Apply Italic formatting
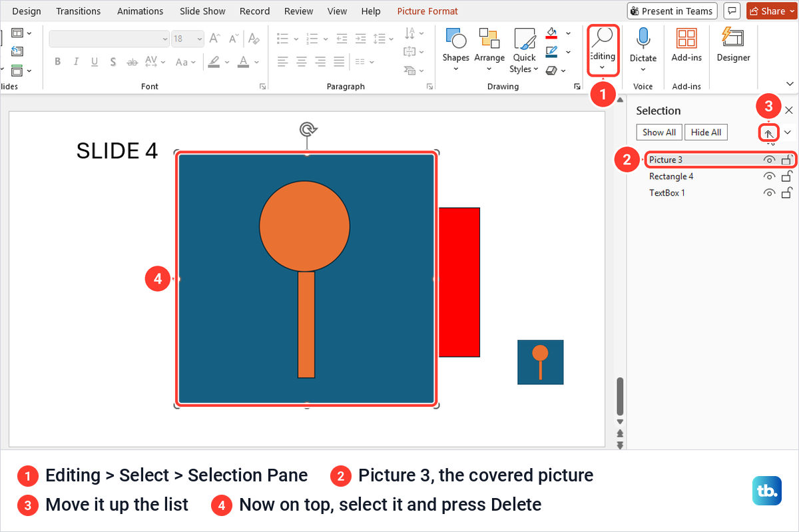Viewport: 799px width, 532px height. [x=76, y=62]
